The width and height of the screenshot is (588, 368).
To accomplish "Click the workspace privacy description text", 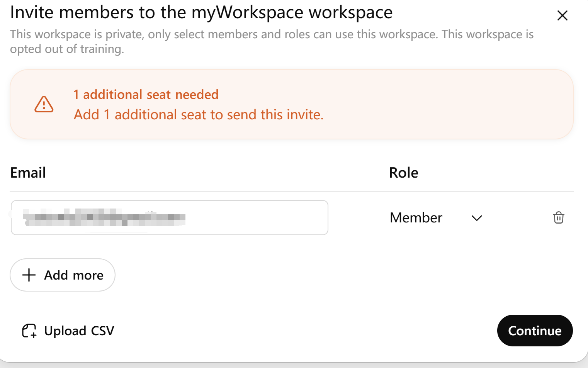I will click(272, 42).
